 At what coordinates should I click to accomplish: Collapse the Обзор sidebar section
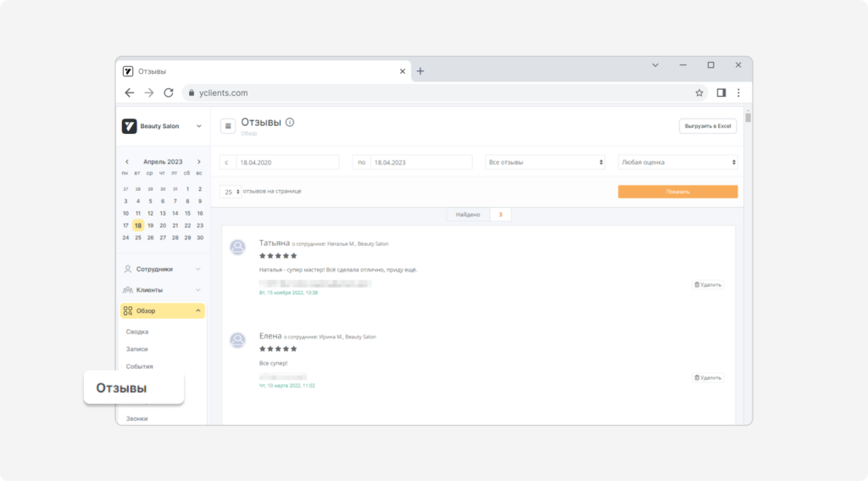pos(162,310)
